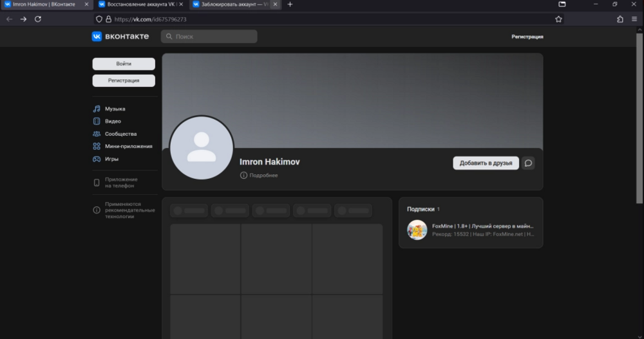Click the phone app icon in sidebar
Screen dimensions: 644x339
coord(97,183)
